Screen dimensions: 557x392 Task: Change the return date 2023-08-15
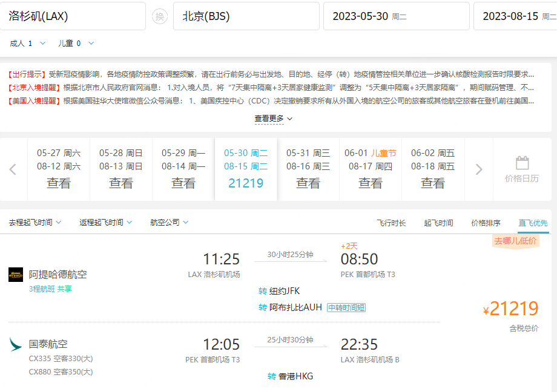coord(515,16)
